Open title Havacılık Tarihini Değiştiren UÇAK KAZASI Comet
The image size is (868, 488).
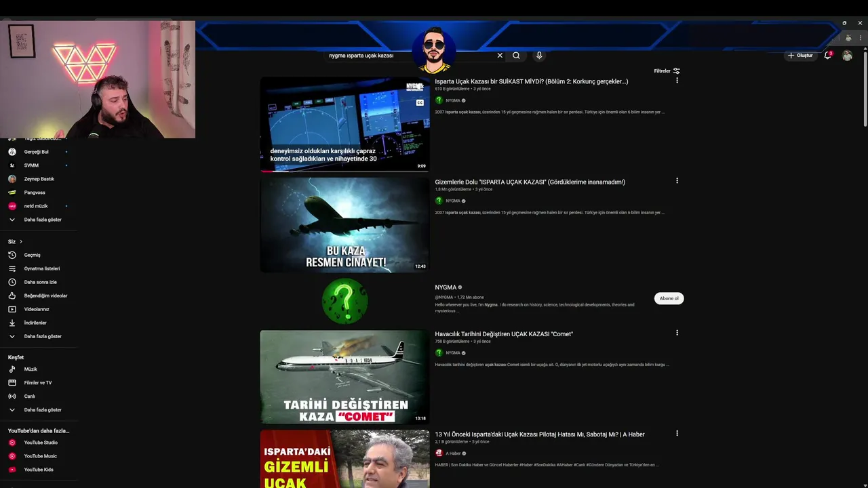coord(504,334)
